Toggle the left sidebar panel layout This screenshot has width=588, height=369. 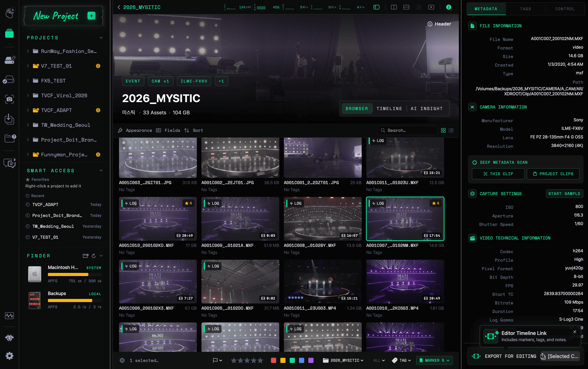(376, 7)
